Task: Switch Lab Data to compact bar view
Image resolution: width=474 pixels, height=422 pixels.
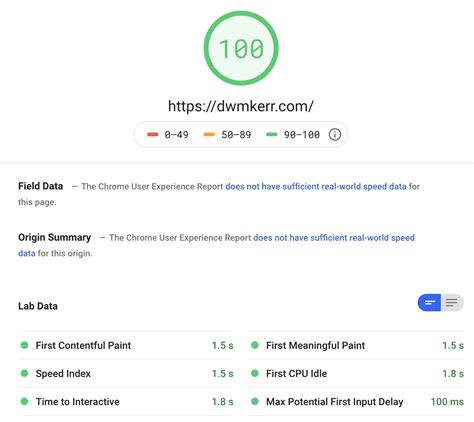Action: (x=429, y=303)
